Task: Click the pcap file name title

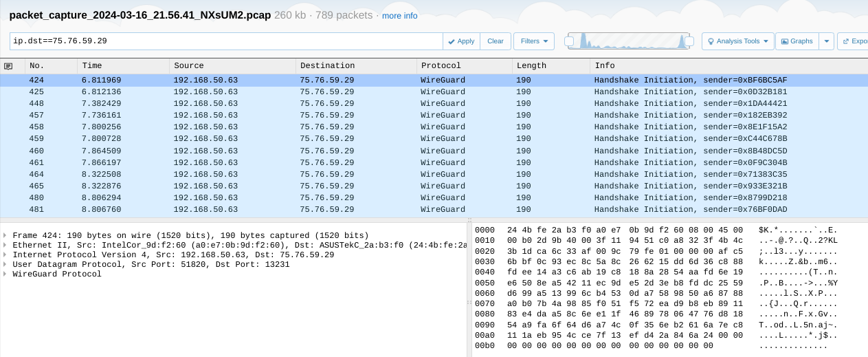Action: (140, 15)
